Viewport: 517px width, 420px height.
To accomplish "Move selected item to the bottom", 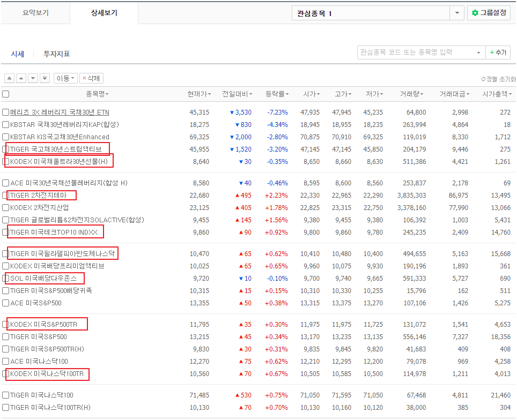I will [45, 78].
